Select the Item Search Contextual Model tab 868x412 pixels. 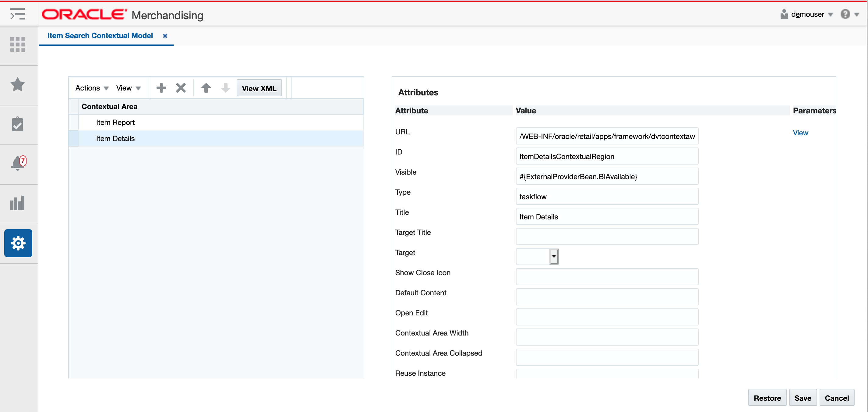pyautogui.click(x=101, y=35)
